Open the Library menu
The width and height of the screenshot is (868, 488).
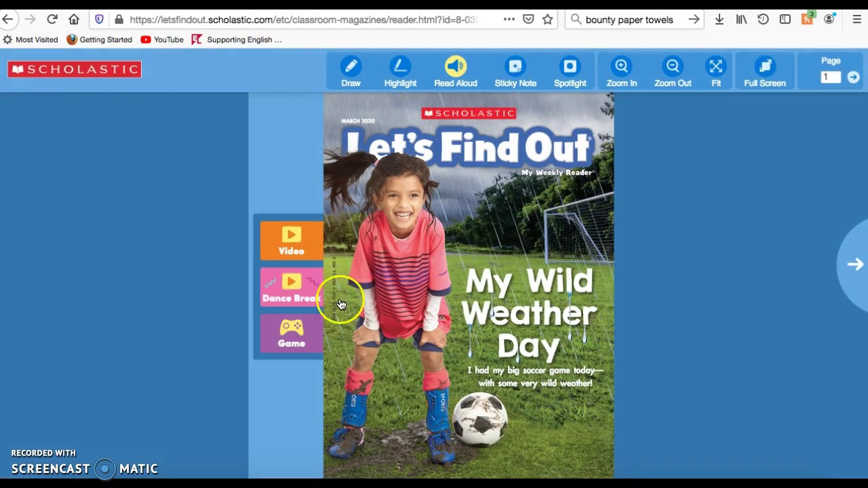[741, 20]
